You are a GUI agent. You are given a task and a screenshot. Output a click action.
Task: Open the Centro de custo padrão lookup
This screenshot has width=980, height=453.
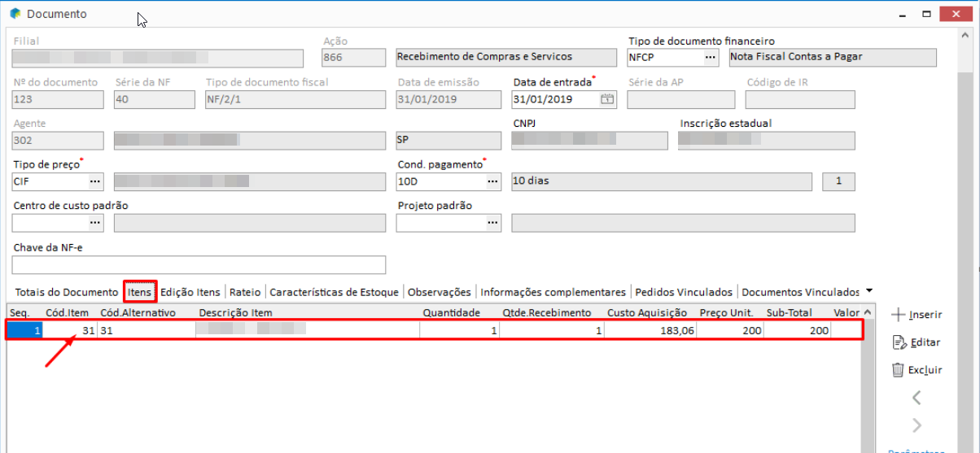pyautogui.click(x=95, y=223)
